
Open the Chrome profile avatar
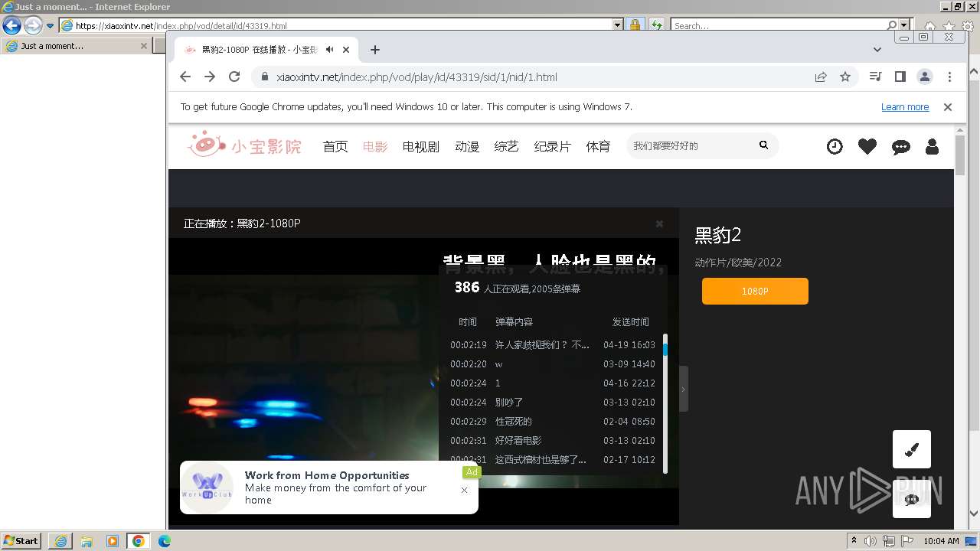[x=925, y=77]
